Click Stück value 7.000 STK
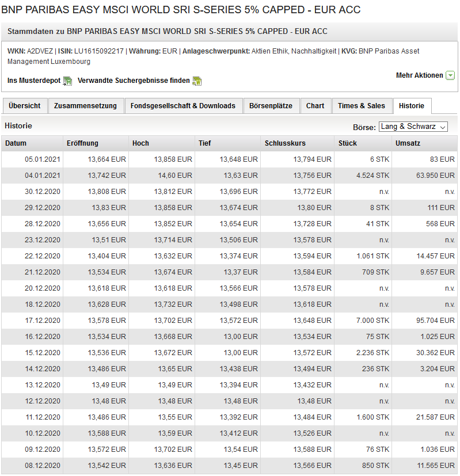460x476 pixels. (373, 320)
